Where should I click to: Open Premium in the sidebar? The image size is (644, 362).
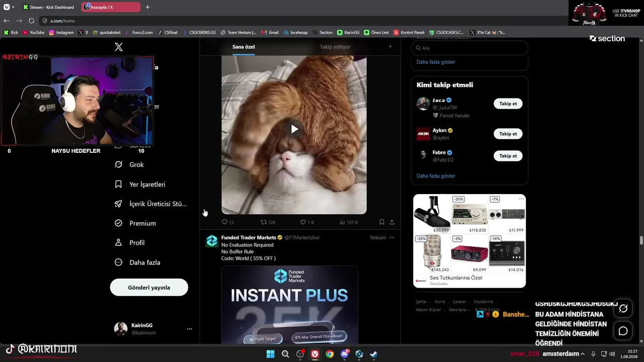[x=135, y=223]
